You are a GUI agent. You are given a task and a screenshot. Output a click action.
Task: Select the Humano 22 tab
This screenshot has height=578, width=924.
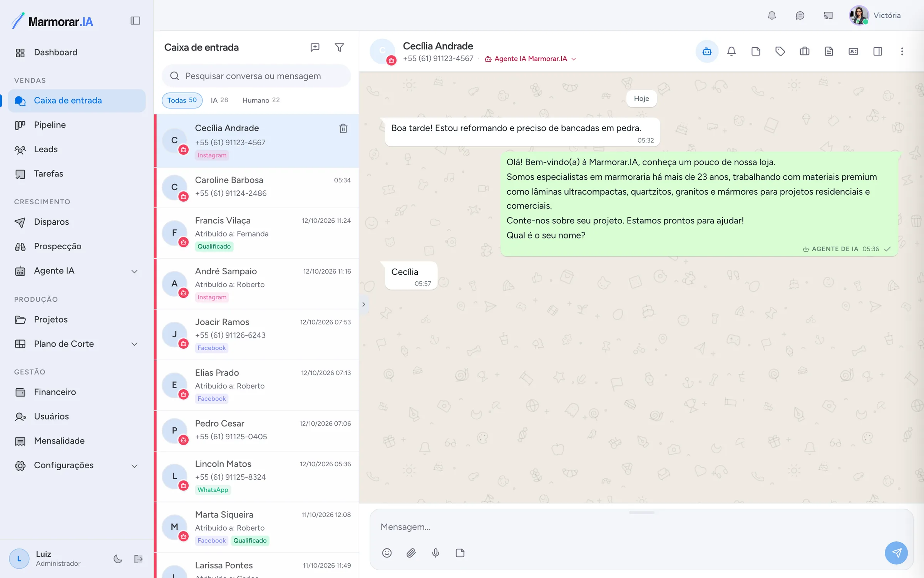tap(261, 100)
